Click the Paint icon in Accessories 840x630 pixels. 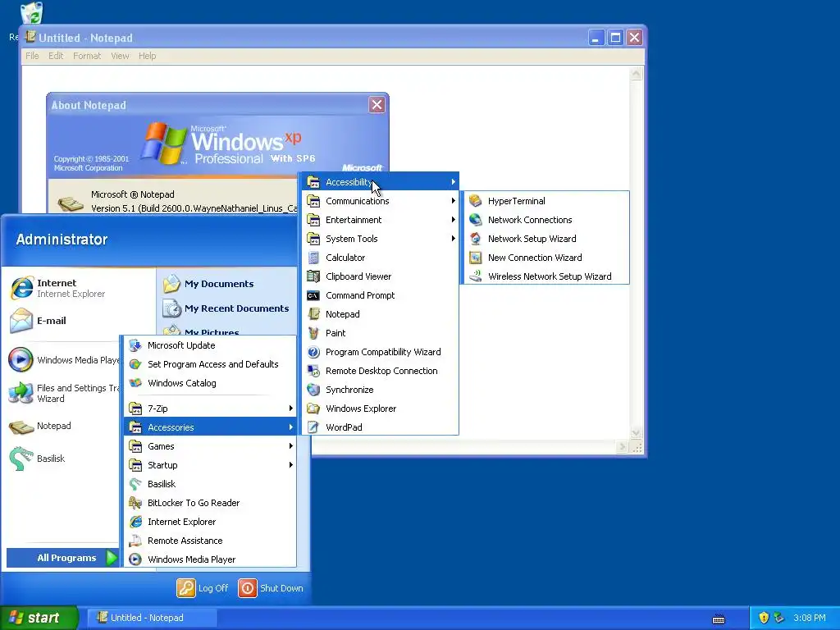313,333
